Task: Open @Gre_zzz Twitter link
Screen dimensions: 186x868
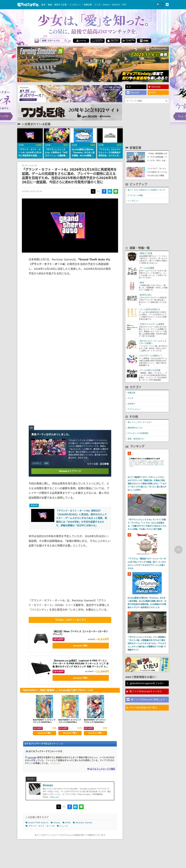Action: (x=54, y=797)
